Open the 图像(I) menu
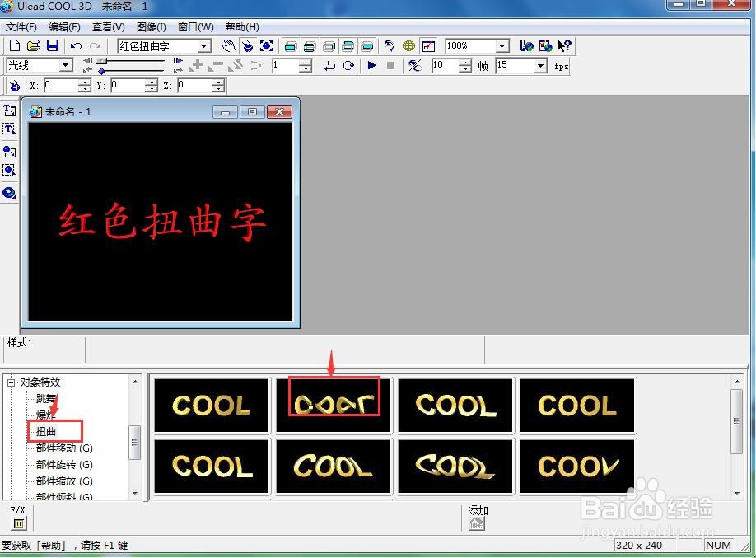This screenshot has height=558, width=756. 152,27
